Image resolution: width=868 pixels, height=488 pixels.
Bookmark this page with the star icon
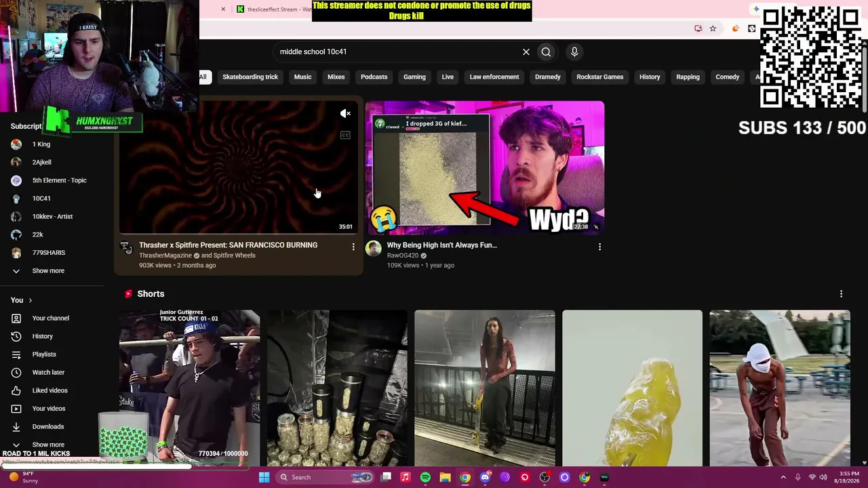[x=713, y=28]
